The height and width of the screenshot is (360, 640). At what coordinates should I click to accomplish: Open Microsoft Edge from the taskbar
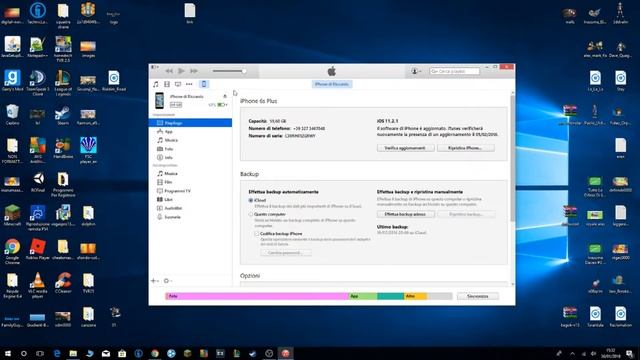57,353
